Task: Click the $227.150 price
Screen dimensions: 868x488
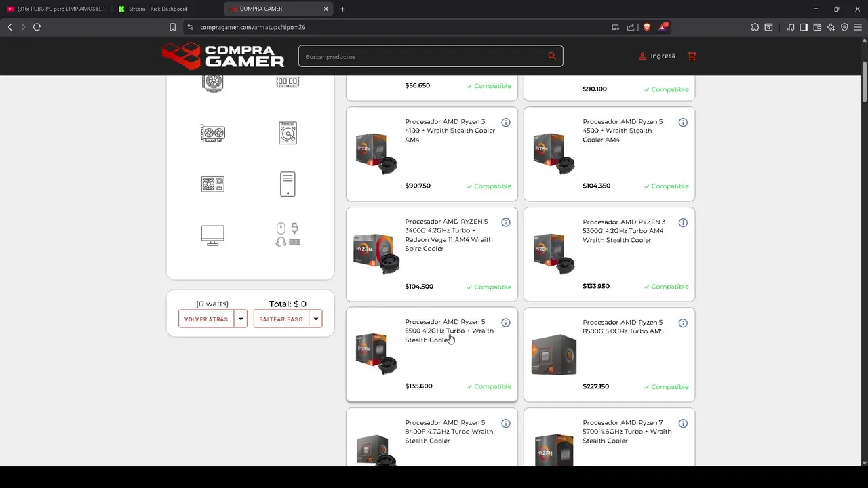Action: tap(596, 386)
